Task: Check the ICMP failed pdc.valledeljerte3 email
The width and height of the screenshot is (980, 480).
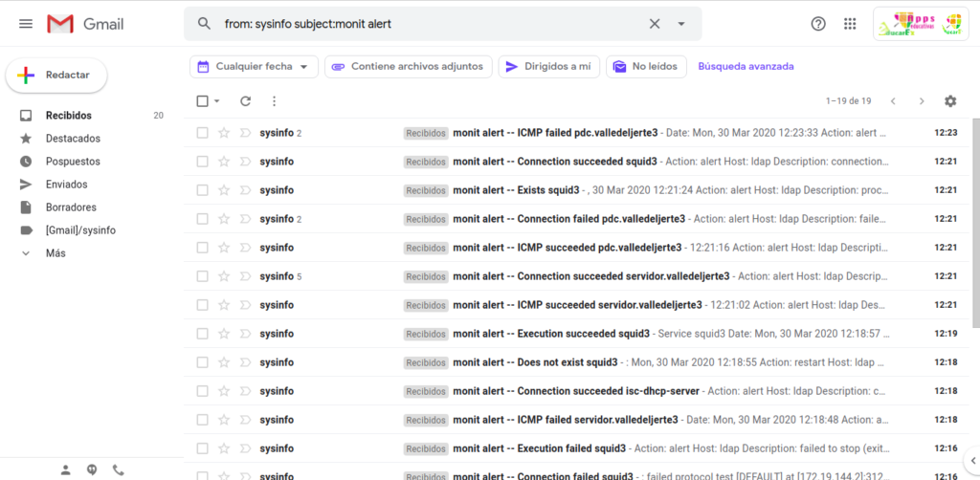Action: [x=203, y=133]
